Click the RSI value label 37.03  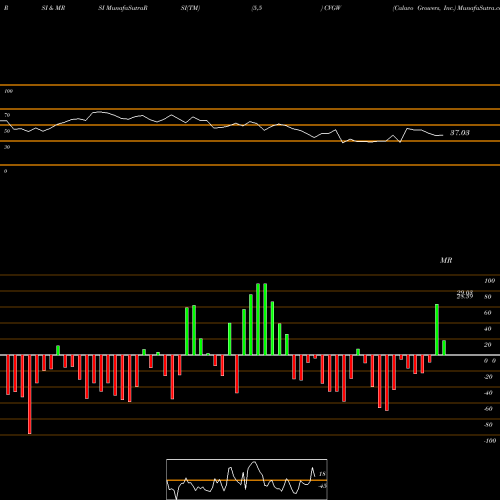point(460,133)
